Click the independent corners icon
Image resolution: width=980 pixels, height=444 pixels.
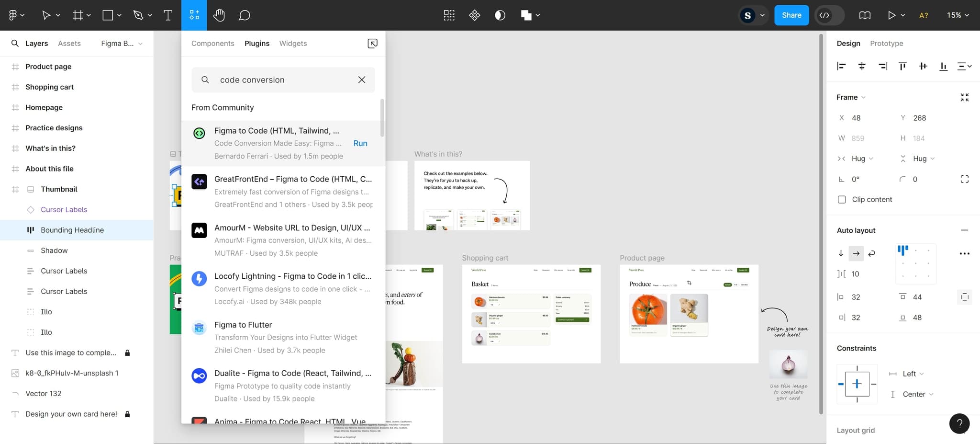tap(964, 179)
